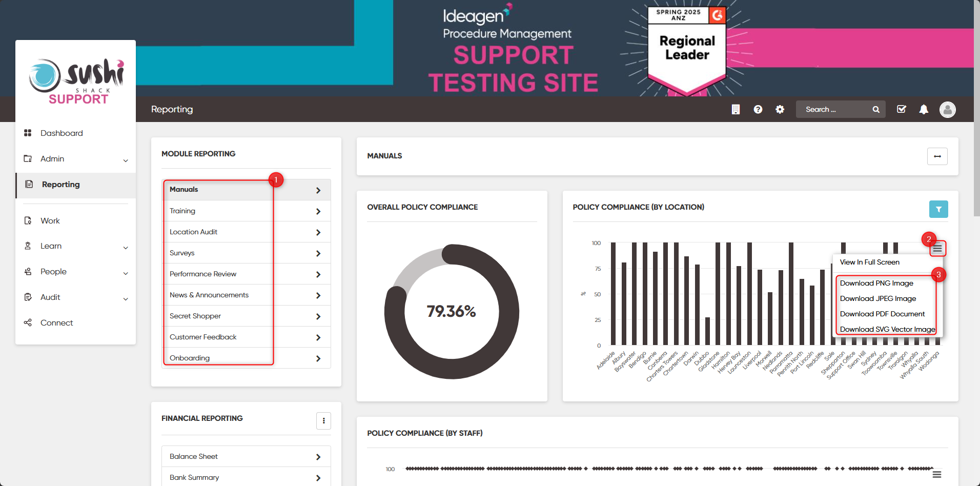
Task: Click the notifications bell icon
Action: point(924,109)
